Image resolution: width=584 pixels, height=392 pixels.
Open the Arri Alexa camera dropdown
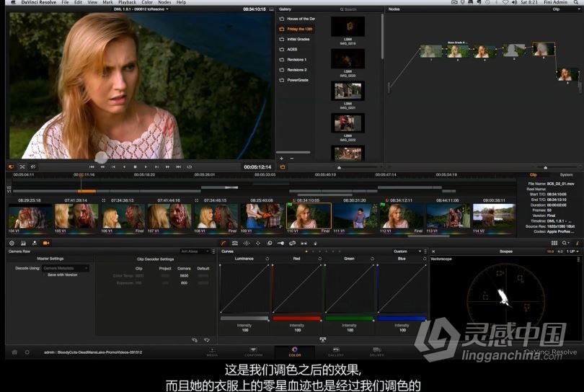click(x=195, y=251)
